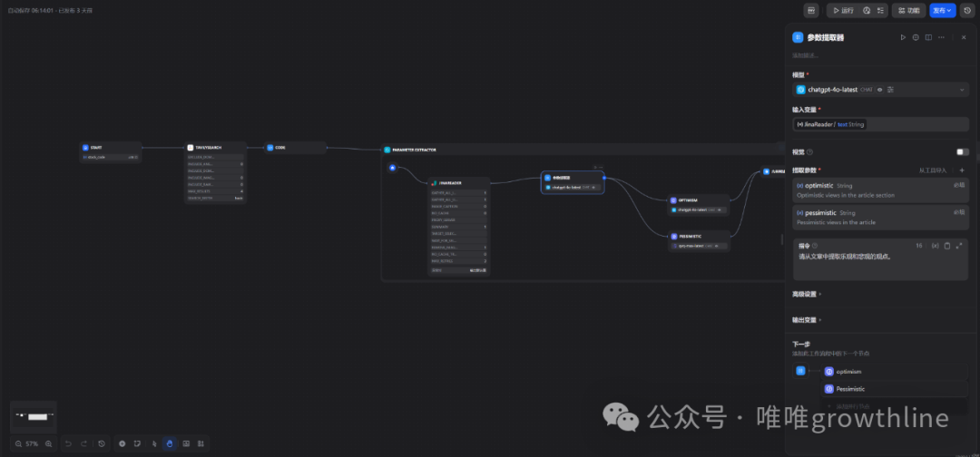Switch to pointer mode

coord(154,444)
